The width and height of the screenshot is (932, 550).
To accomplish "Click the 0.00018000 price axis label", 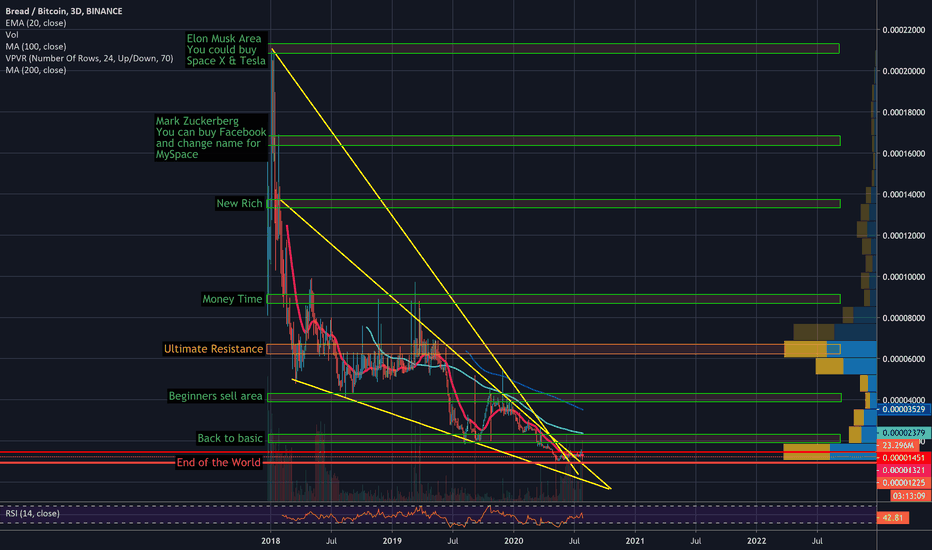I will pos(903,112).
